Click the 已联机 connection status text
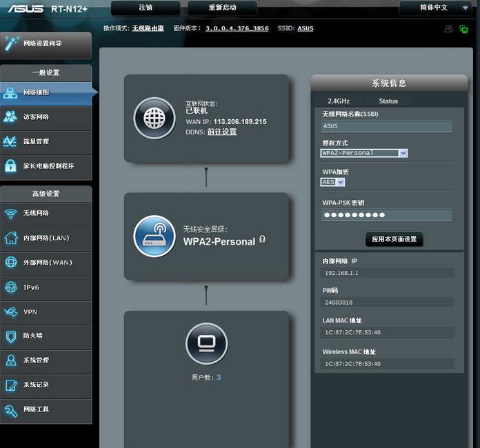This screenshot has width=480, height=448. coord(197,111)
